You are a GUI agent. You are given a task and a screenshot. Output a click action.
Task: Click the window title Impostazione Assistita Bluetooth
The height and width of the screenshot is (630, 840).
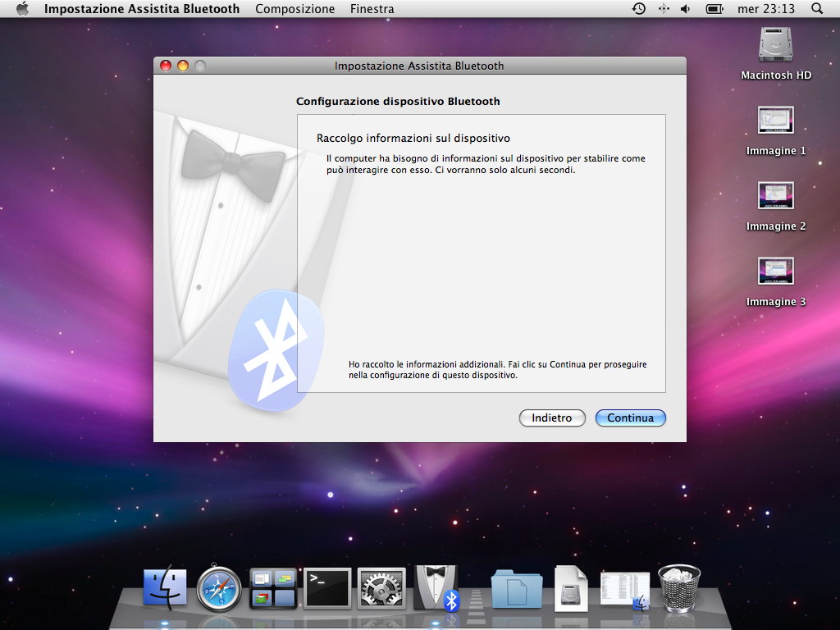coord(419,66)
